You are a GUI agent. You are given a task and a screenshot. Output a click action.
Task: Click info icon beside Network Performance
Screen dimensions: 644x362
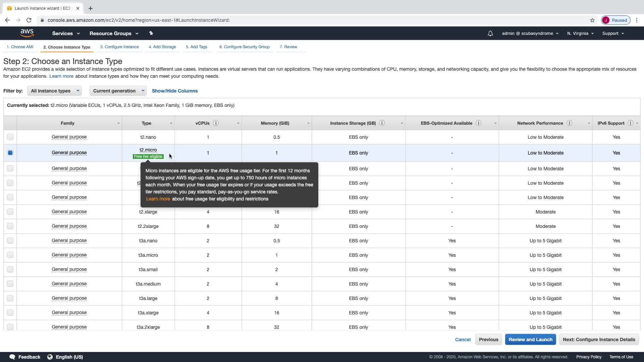tap(569, 123)
